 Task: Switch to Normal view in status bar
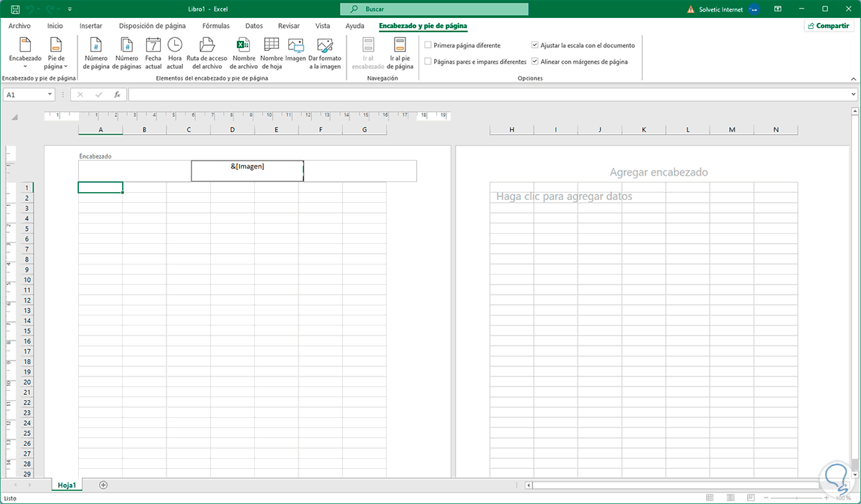click(710, 498)
